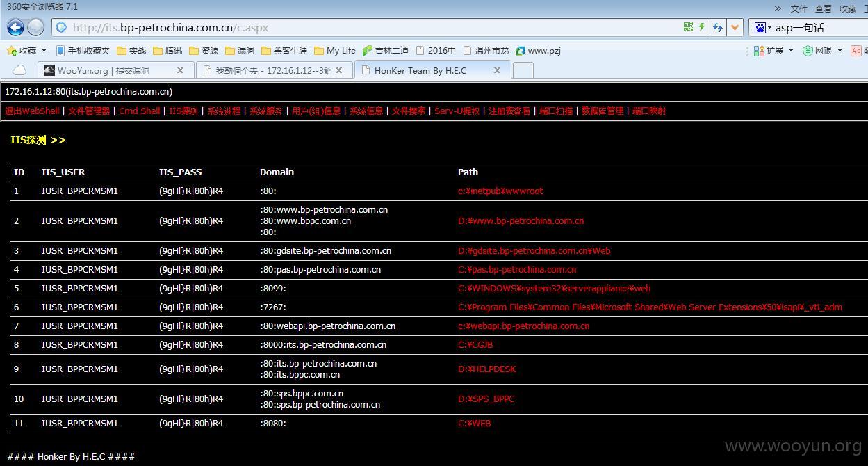The height and width of the screenshot is (466, 868).
Task: Click the QR code icon in address bar
Action: (x=688, y=27)
